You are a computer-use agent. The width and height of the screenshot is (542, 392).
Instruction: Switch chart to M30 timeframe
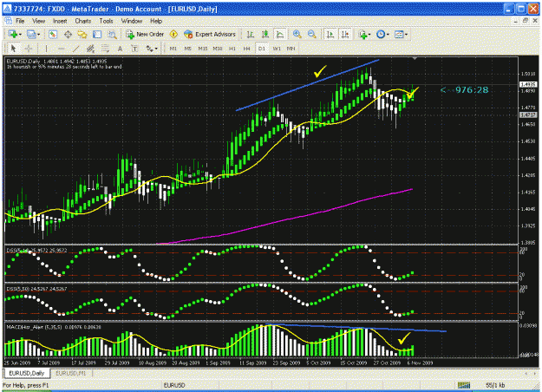click(x=218, y=49)
